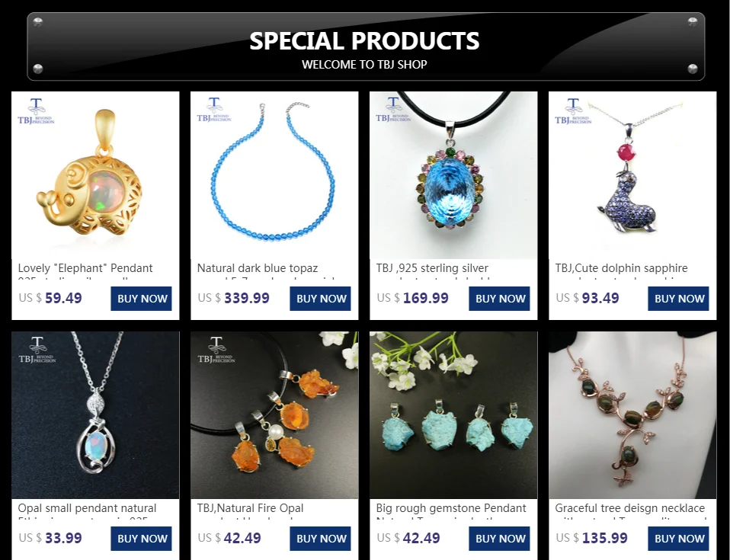Open the 'Natural dark blue topaz' title link
Viewport: 730px width, 560px height.
[x=258, y=268]
